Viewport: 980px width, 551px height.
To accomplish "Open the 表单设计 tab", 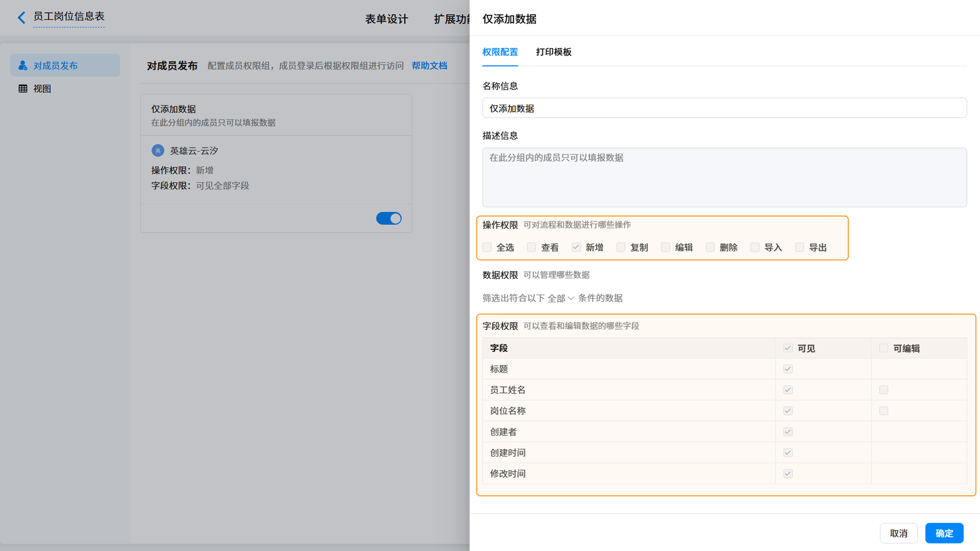I will [x=387, y=19].
